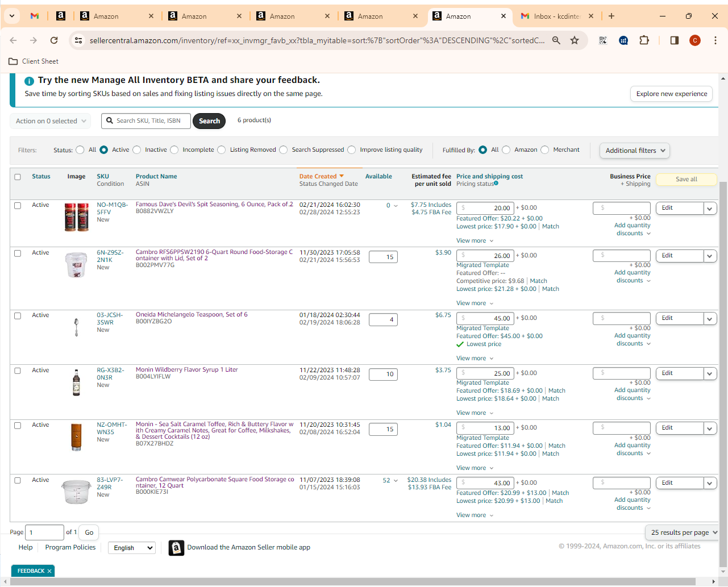Toggle the browser side panel icon

tap(675, 40)
